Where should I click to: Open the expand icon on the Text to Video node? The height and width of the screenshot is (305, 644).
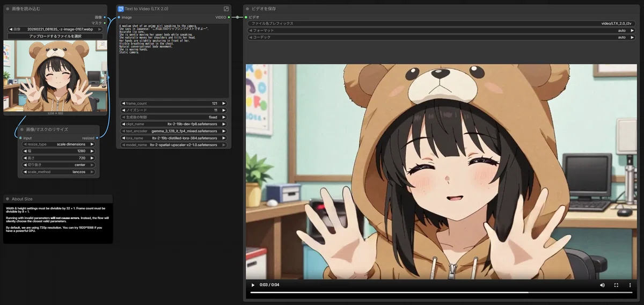coord(226,9)
